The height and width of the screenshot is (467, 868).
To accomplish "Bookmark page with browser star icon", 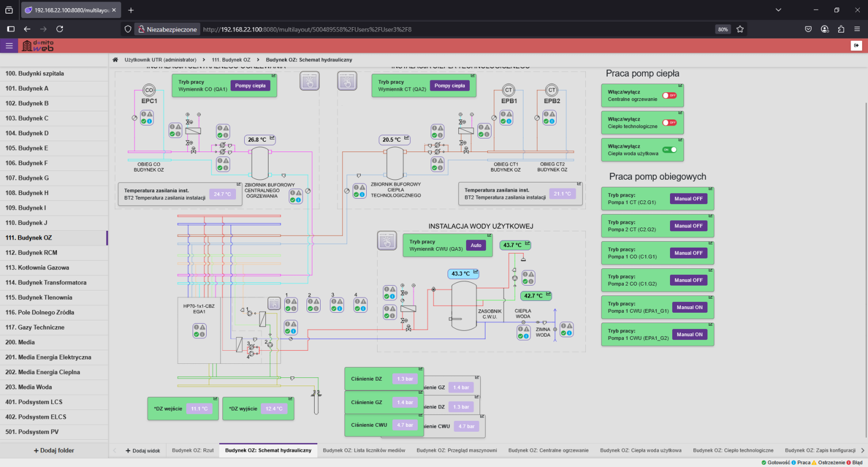I will click(x=740, y=29).
